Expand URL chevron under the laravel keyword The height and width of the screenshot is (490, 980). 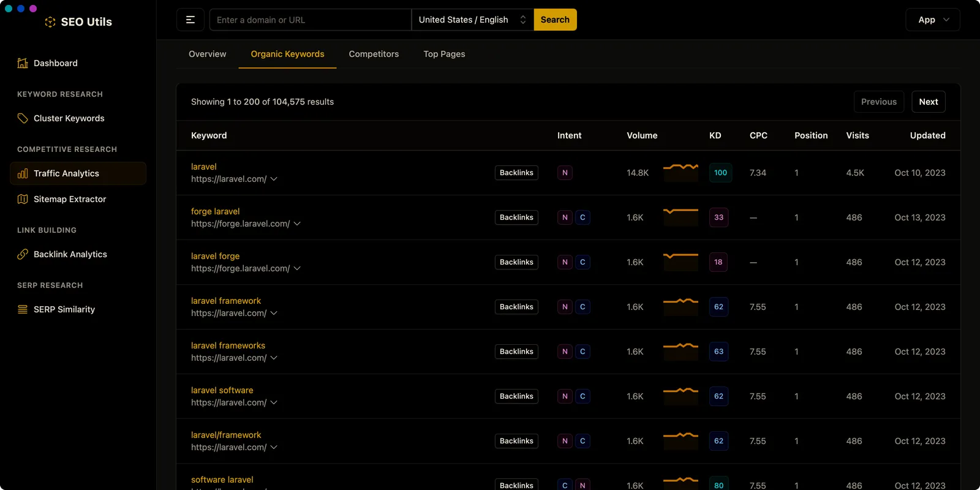click(274, 179)
